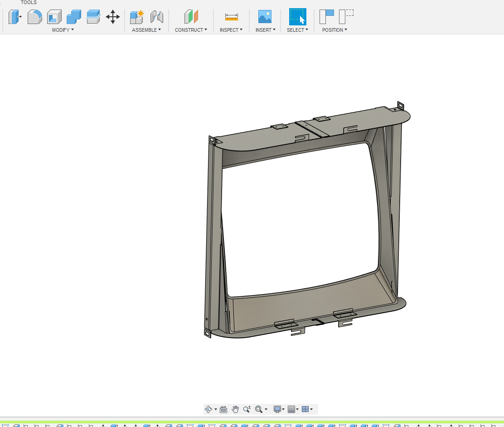Expand the zoom window dropdown arrow
This screenshot has width=504, height=427.
[x=266, y=409]
